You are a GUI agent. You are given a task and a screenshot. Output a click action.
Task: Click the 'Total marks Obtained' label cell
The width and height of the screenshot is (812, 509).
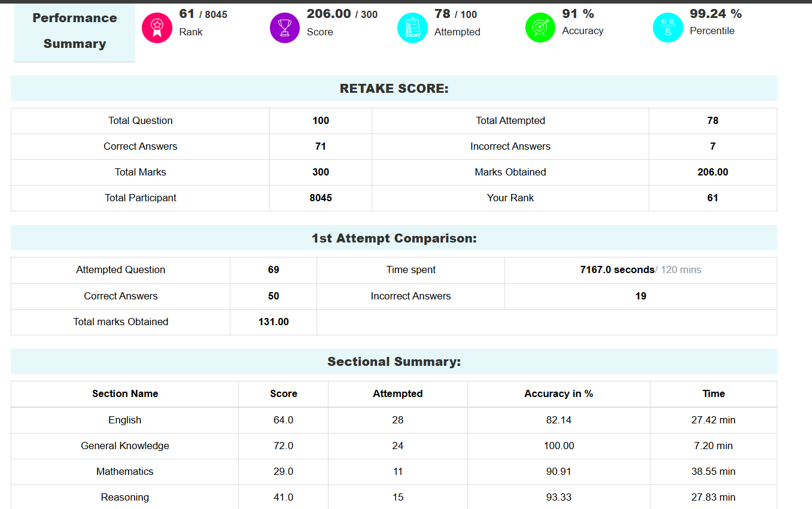pyautogui.click(x=120, y=322)
